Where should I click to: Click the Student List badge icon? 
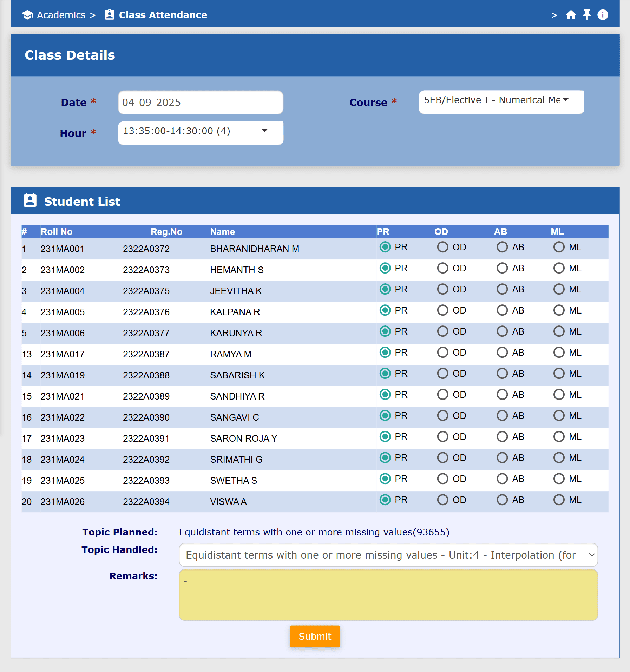30,200
